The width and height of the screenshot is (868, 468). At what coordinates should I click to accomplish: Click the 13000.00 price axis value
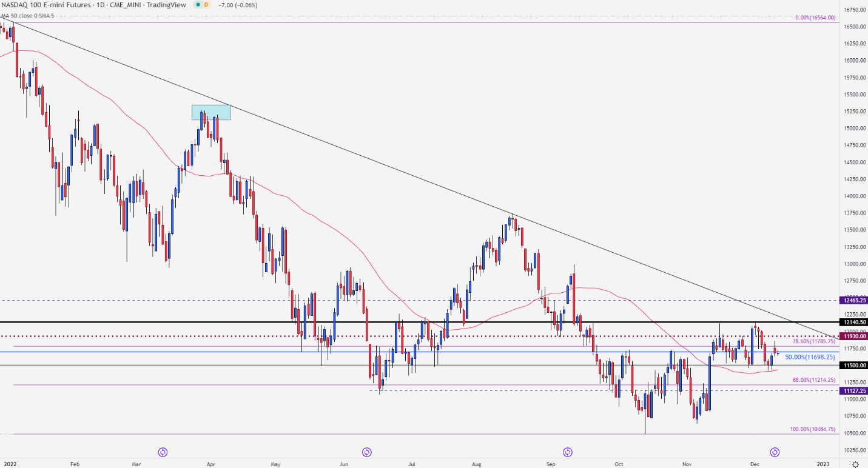pos(853,264)
